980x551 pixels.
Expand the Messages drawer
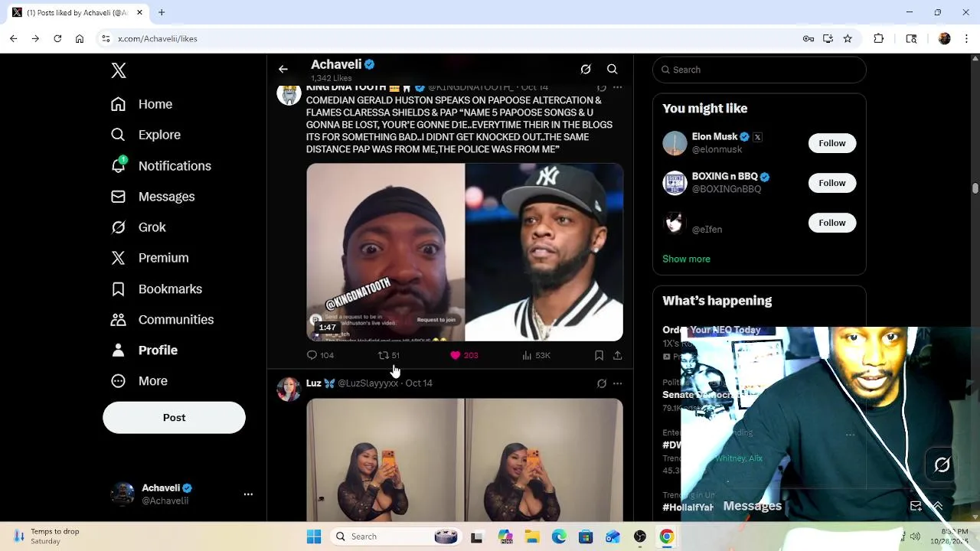click(937, 506)
